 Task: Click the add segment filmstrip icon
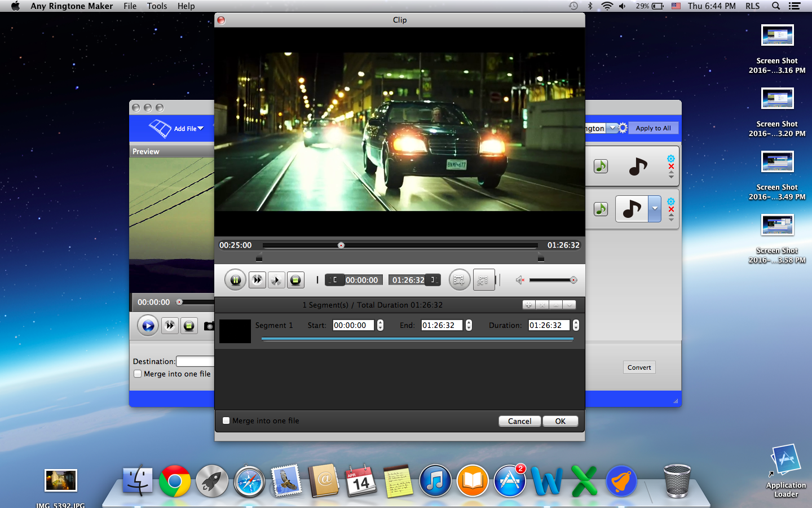coord(459,280)
